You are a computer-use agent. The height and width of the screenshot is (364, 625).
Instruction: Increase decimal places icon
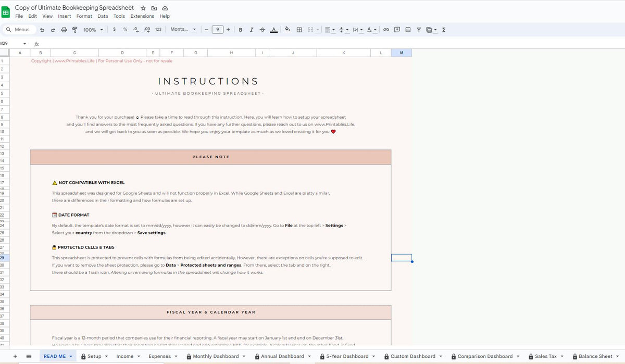tap(147, 29)
